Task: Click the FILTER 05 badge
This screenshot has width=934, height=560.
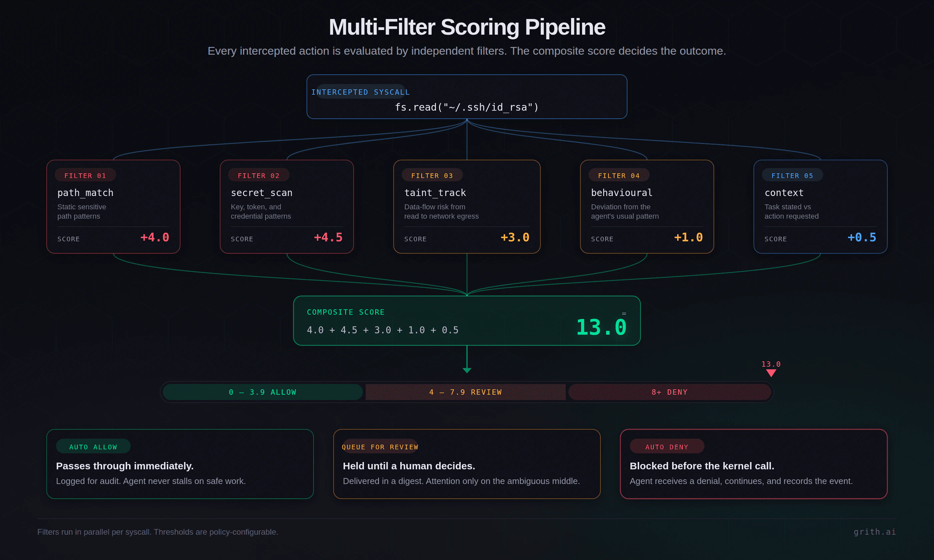Action: click(792, 175)
